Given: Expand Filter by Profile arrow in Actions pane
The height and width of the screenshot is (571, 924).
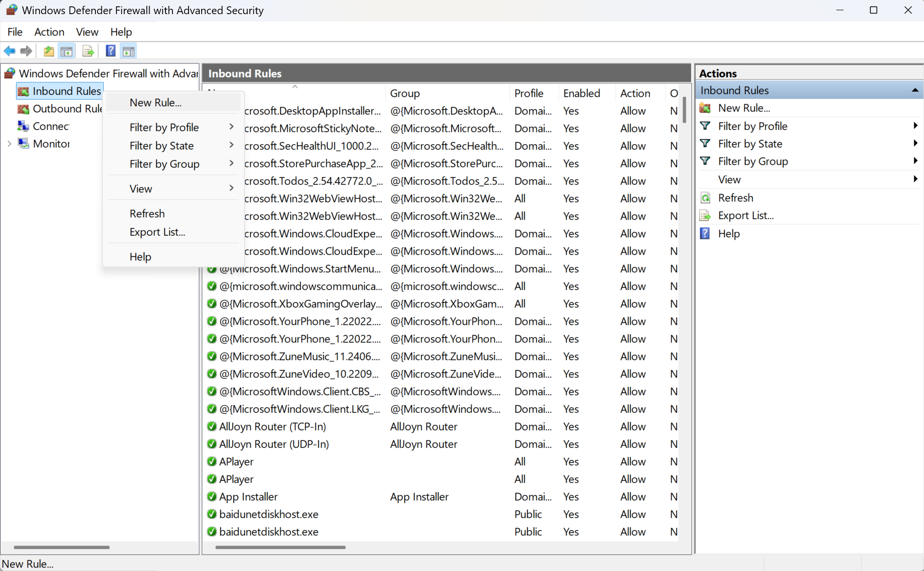Looking at the screenshot, I should pyautogui.click(x=915, y=126).
